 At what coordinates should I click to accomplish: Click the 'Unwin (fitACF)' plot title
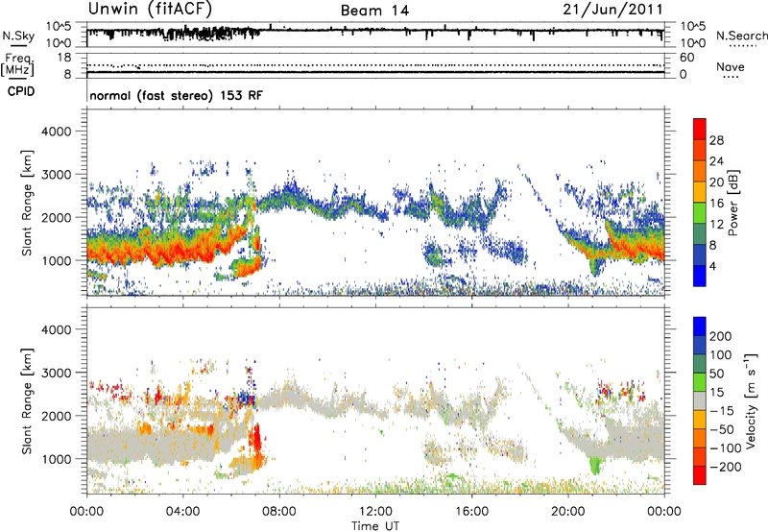150,9
